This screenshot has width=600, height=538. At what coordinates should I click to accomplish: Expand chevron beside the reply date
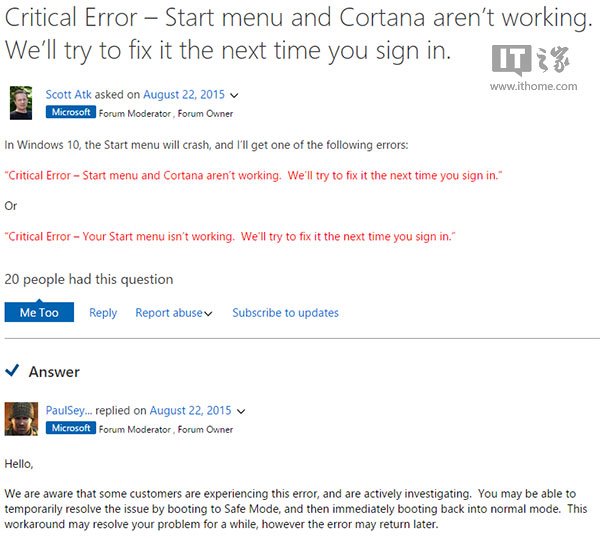coord(241,411)
